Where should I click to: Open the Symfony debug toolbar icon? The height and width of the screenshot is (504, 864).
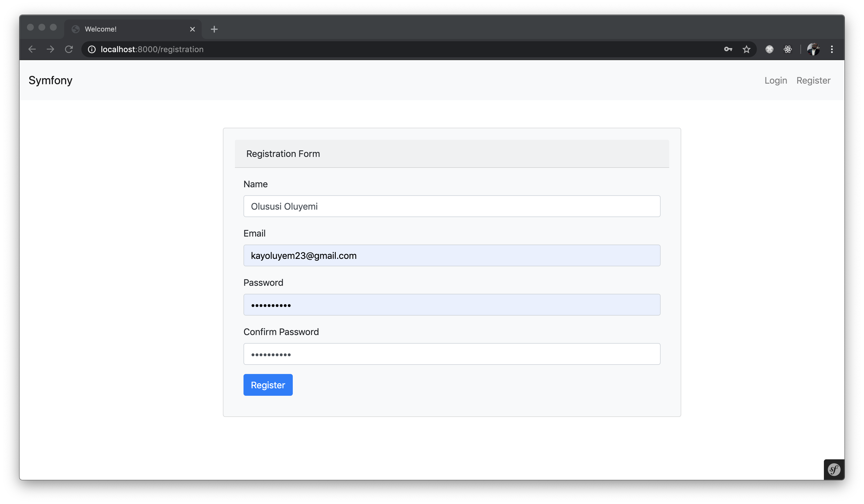[x=834, y=469]
